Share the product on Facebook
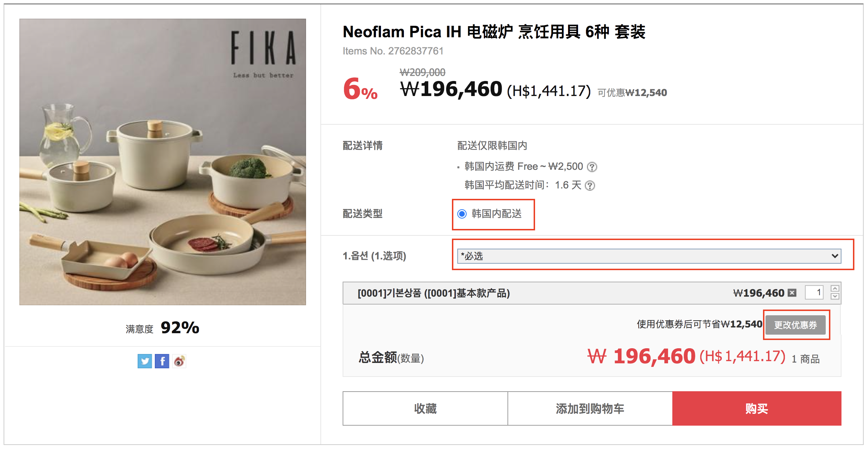This screenshot has height=450, width=868. 162,361
